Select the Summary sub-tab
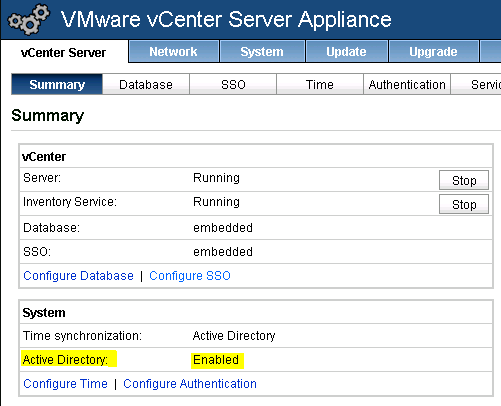 tap(57, 84)
